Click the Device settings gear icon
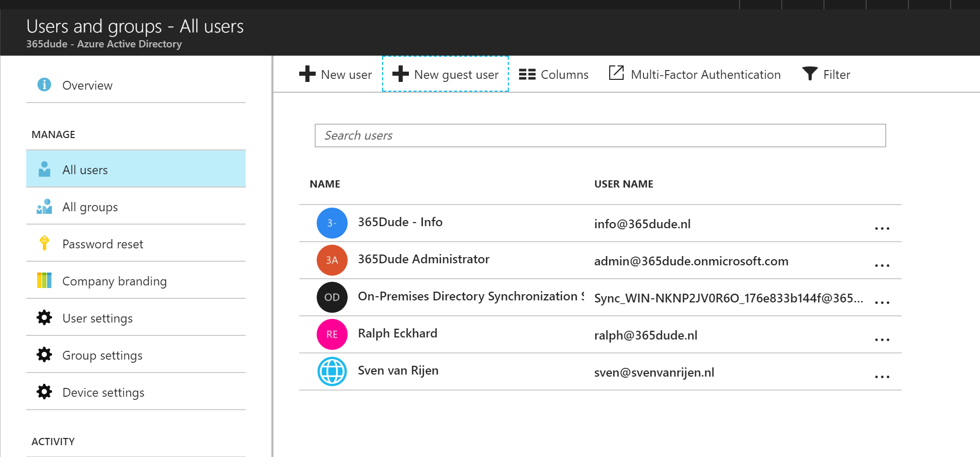Image resolution: width=980 pixels, height=457 pixels. pyautogui.click(x=44, y=392)
